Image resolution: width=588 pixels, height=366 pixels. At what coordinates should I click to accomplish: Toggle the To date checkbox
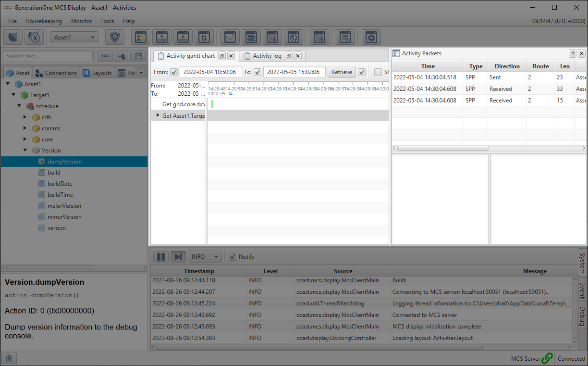(257, 72)
